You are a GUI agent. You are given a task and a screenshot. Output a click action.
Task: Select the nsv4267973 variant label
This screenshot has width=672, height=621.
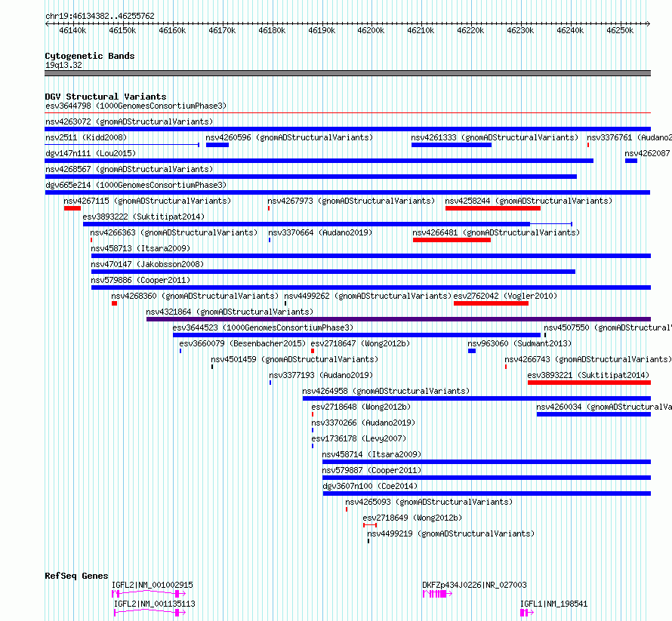(351, 201)
